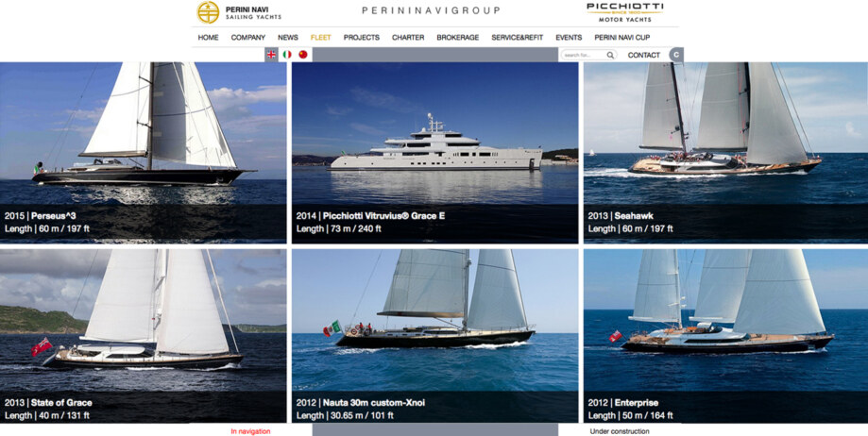Open the Perseus^3 yacht thumbnail
The height and width of the screenshot is (436, 868).
(144, 153)
